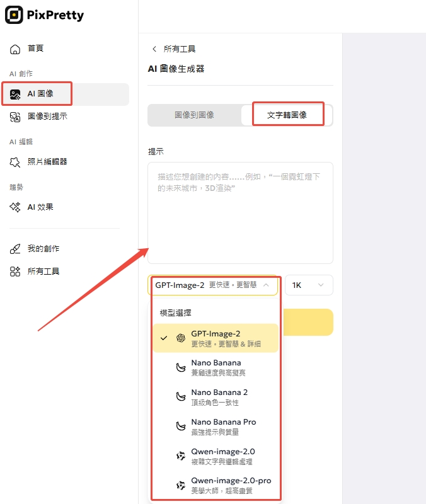Viewport: 426px width, 504px height.
Task: Click the AI 創作 section label
Action: [21, 74]
